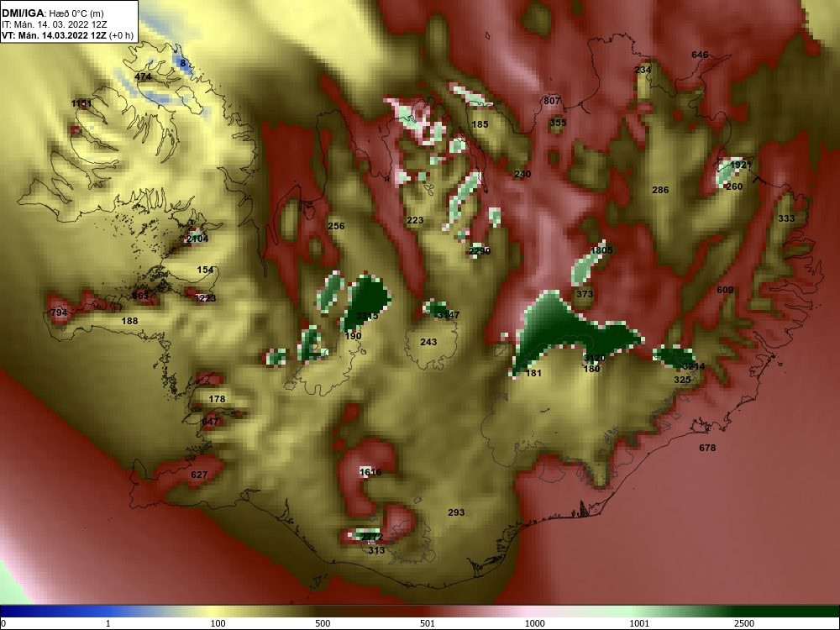Click the 647 map value
The image size is (840, 630).
pyautogui.click(x=210, y=422)
